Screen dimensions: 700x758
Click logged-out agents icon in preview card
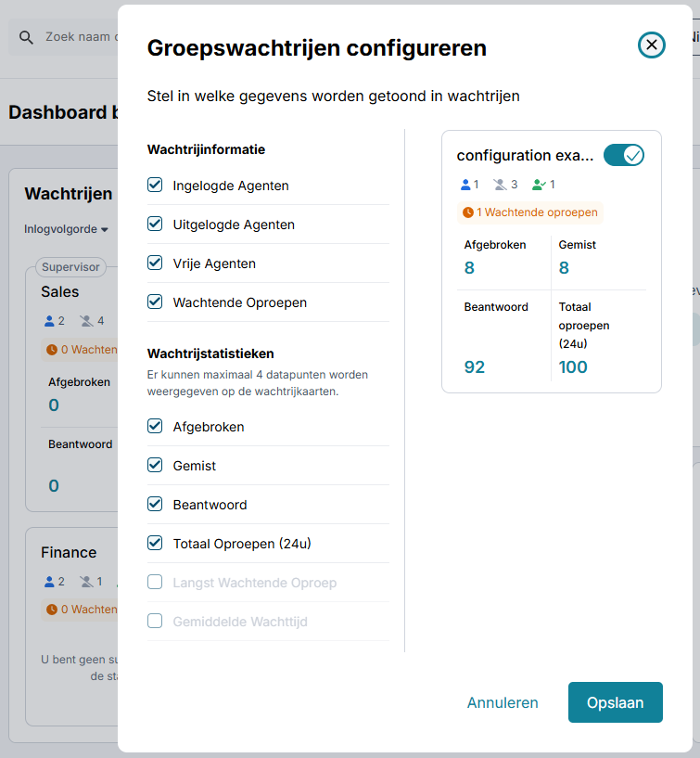[x=500, y=185]
